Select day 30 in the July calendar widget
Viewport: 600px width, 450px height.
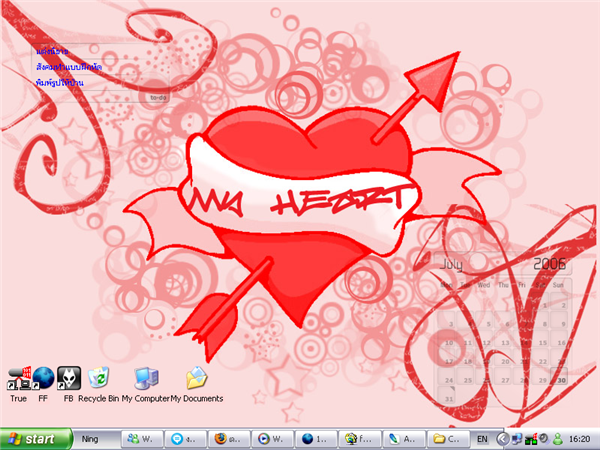(x=561, y=380)
